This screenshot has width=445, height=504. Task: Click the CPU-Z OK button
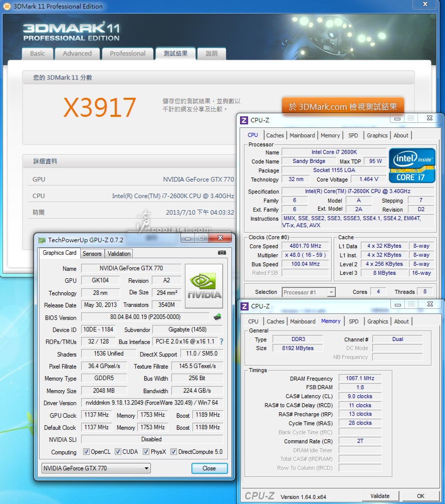pyautogui.click(x=420, y=496)
